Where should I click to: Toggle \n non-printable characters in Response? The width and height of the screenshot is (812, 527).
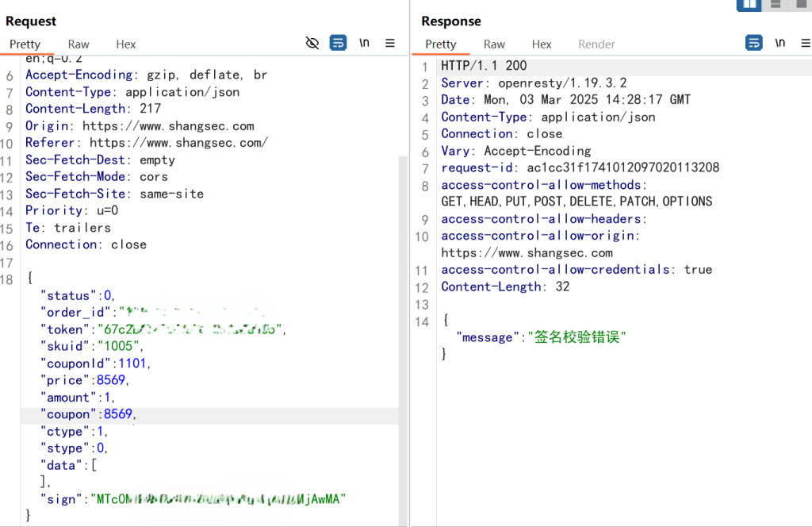(780, 43)
